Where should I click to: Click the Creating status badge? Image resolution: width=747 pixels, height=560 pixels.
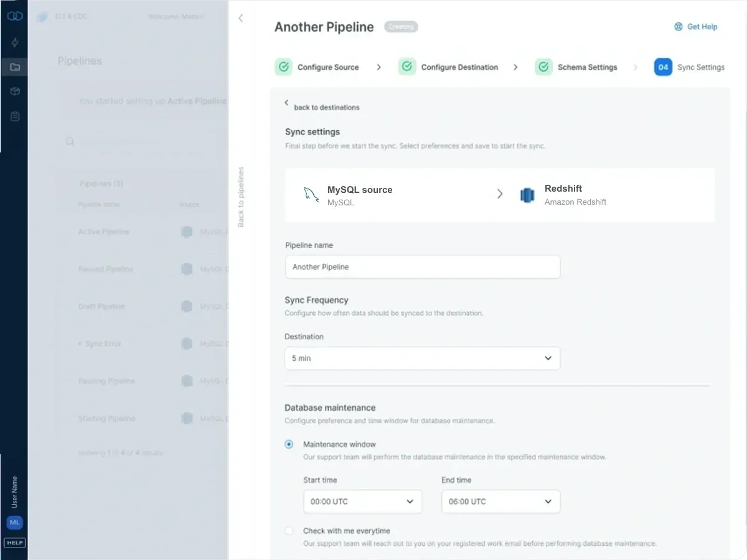pos(401,27)
